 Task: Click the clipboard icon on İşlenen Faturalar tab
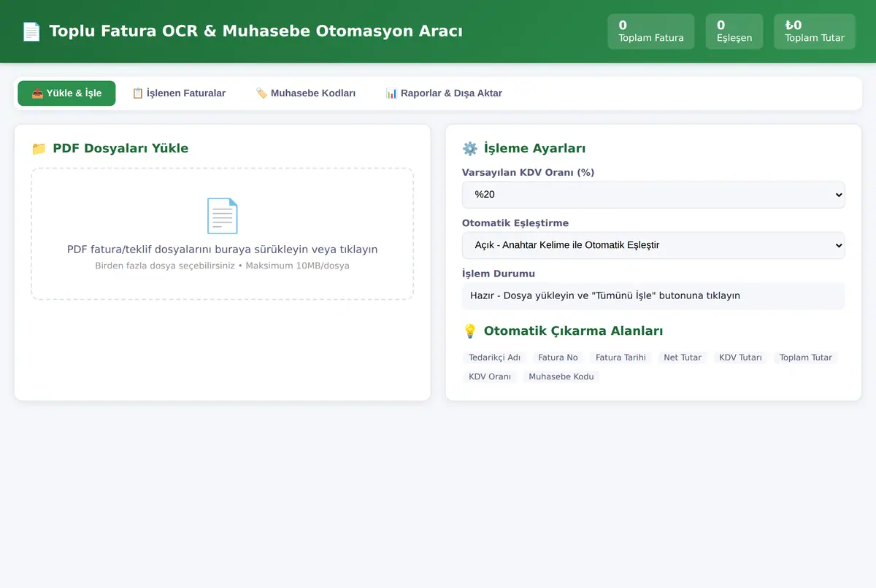tap(137, 93)
